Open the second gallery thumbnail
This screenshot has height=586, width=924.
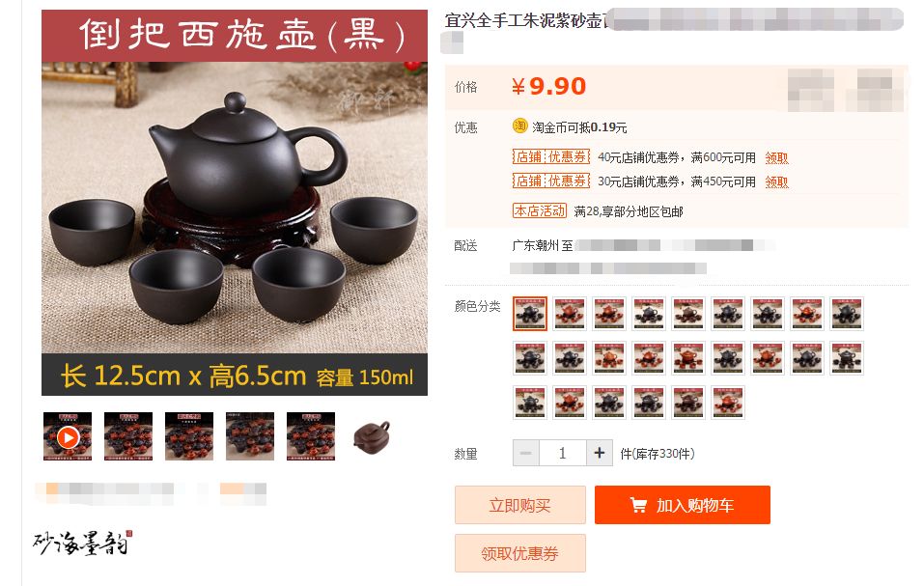128,436
